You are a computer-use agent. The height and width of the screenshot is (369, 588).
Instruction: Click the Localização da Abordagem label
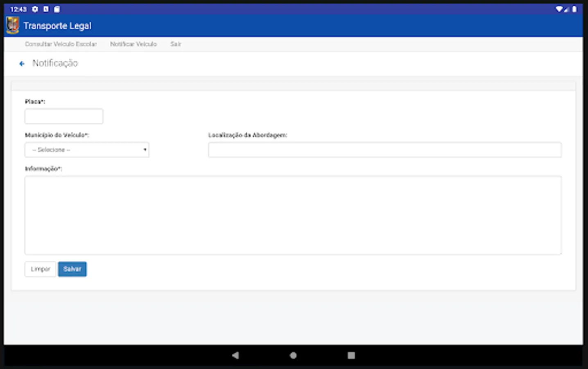248,135
